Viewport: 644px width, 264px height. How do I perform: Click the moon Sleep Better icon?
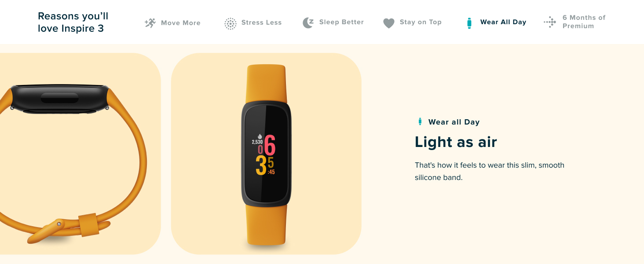point(308,23)
